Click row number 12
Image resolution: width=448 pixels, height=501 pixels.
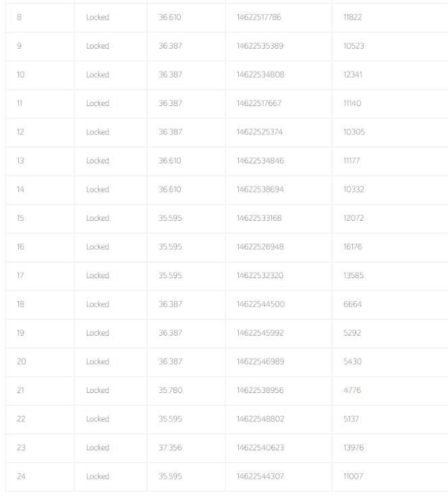(20, 132)
